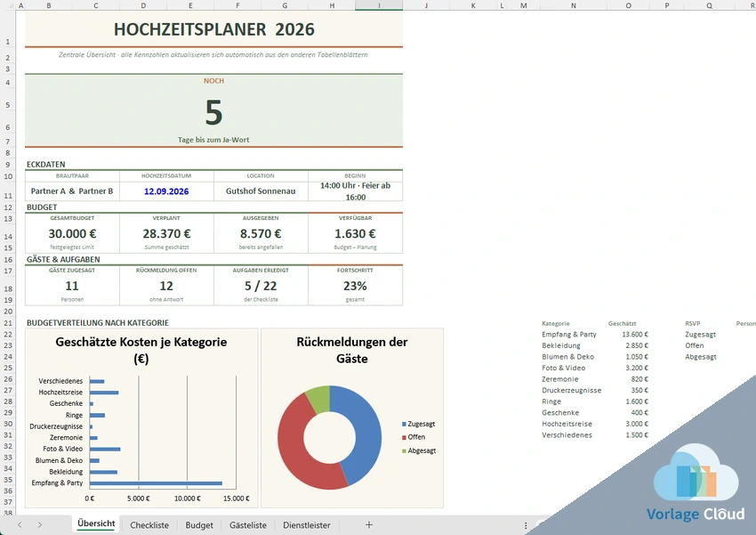Select the 13.600 € value for Empfang & Party
756x535 pixels.
click(634, 335)
